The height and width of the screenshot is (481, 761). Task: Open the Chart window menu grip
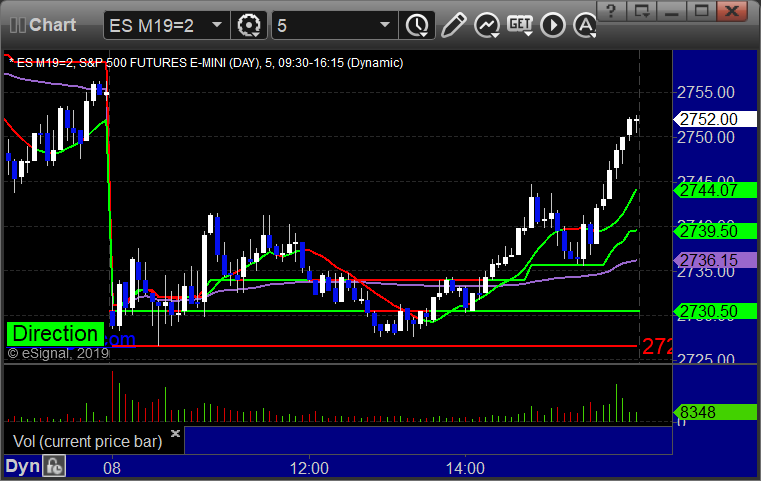(x=14, y=22)
